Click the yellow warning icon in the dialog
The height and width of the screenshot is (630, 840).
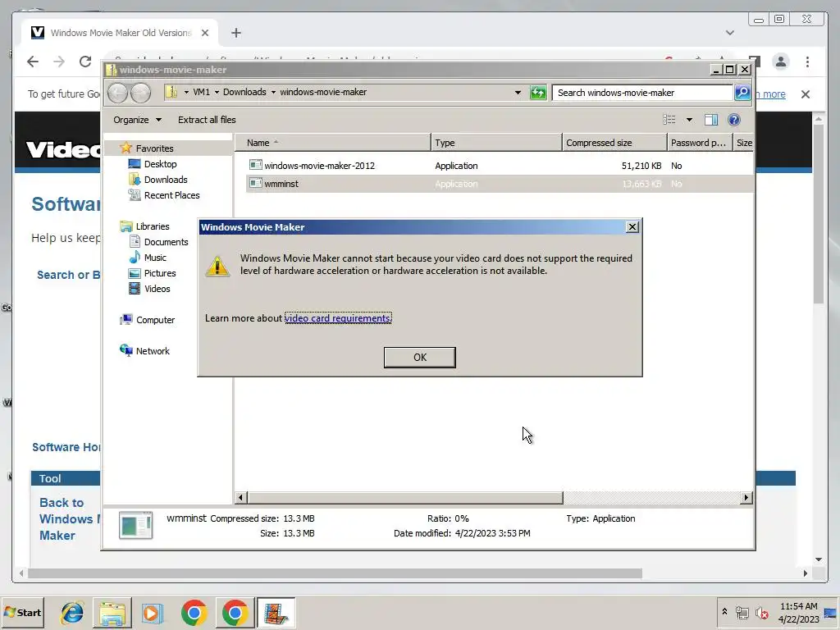pos(217,266)
